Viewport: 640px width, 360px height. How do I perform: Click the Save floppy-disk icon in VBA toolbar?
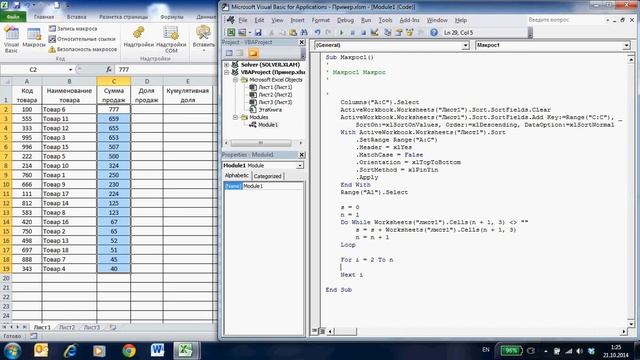point(258,32)
